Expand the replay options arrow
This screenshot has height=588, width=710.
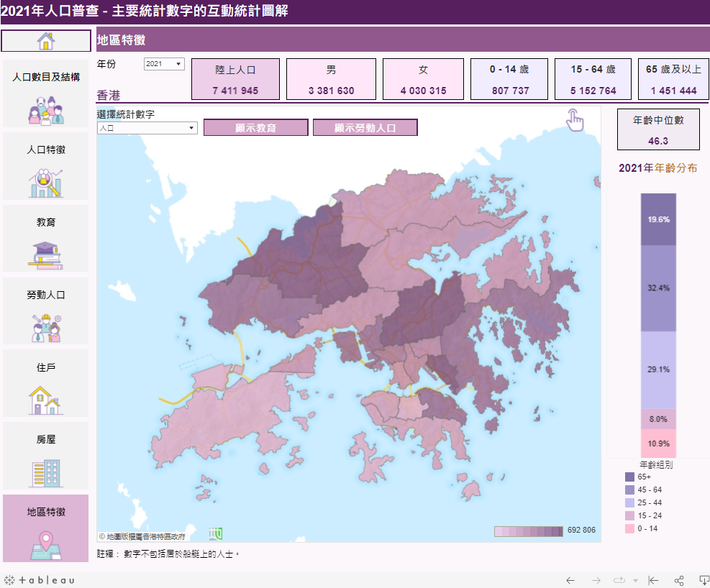tap(635, 581)
